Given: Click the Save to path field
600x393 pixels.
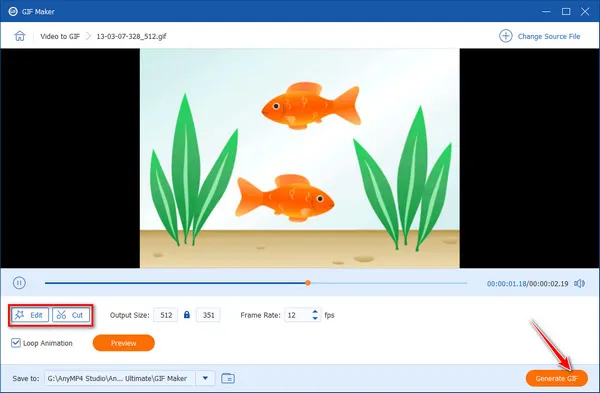Looking at the screenshot, I should (x=121, y=378).
